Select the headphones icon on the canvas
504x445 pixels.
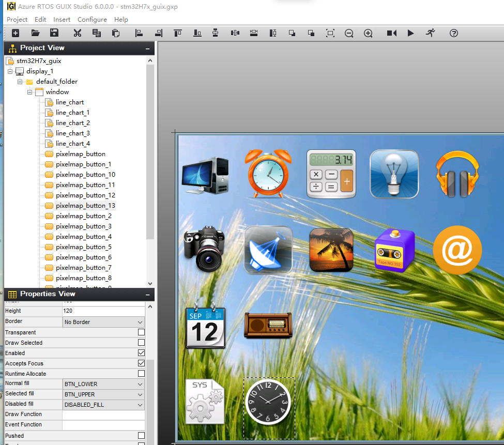tap(457, 174)
